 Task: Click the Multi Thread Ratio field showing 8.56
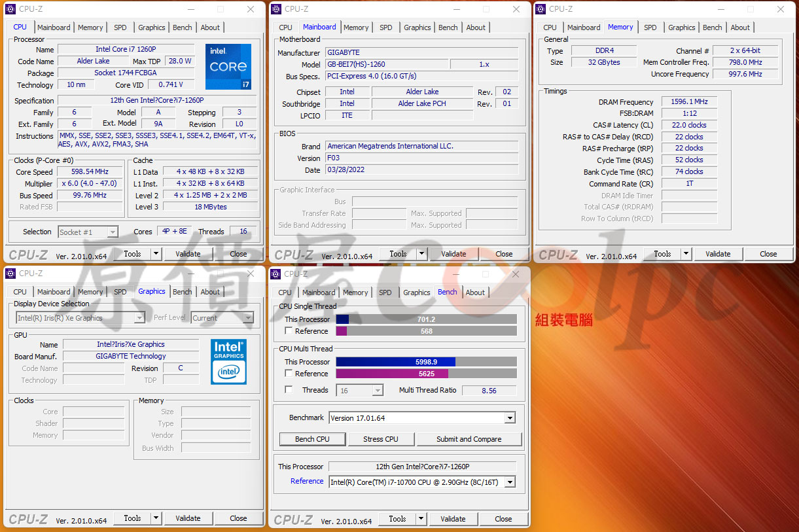489,390
